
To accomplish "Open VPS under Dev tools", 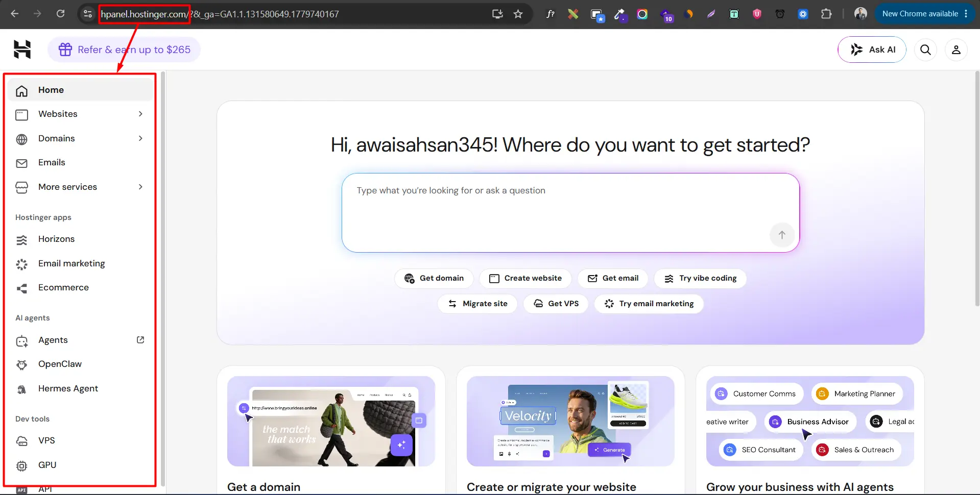I will [80, 441].
